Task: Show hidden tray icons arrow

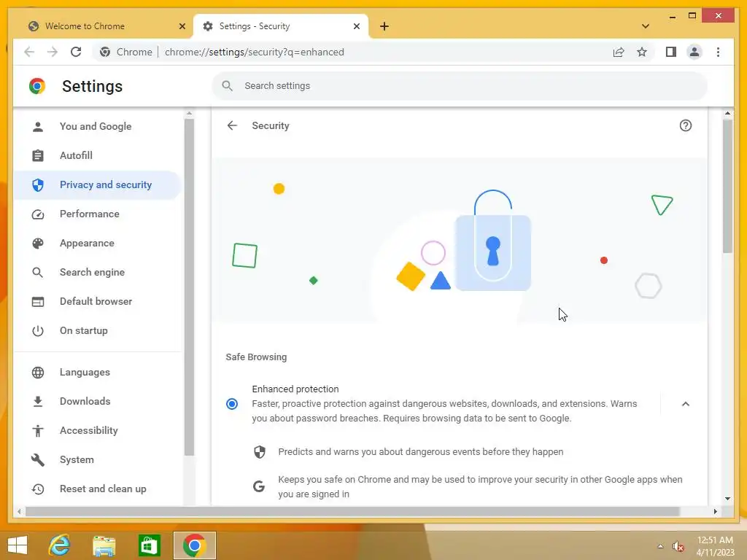Action: coord(660,546)
